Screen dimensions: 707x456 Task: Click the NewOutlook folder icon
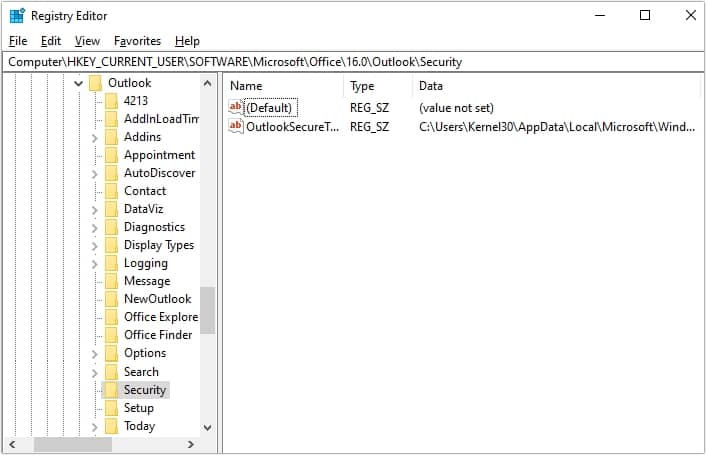tap(111, 299)
